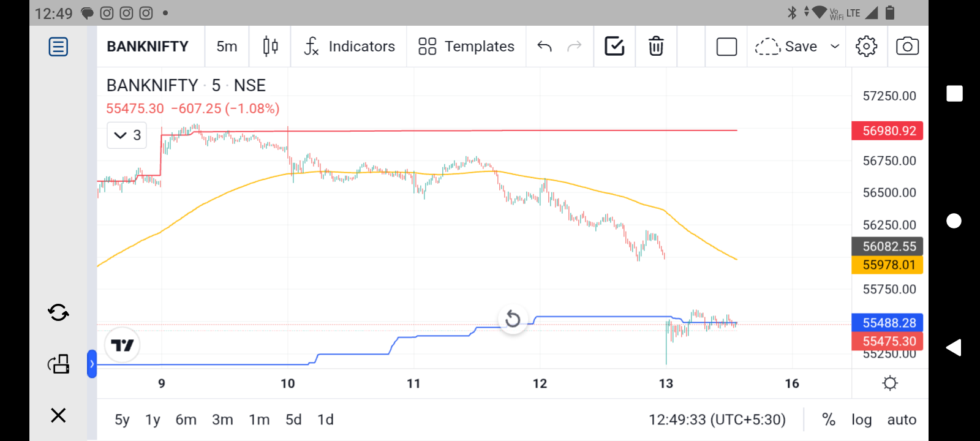980x441 pixels.
Task: Click the BANKNIFTY · 5 · NSE chart title
Action: [x=186, y=85]
